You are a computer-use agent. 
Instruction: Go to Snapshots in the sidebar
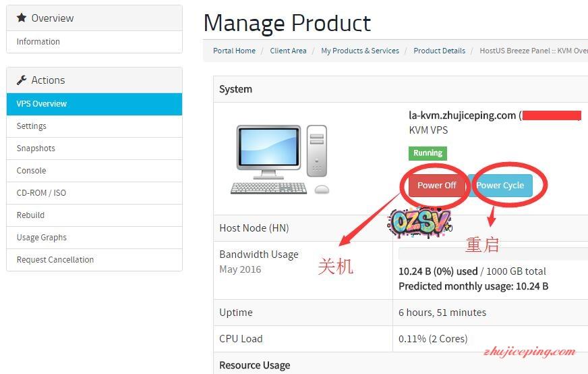[x=36, y=149]
